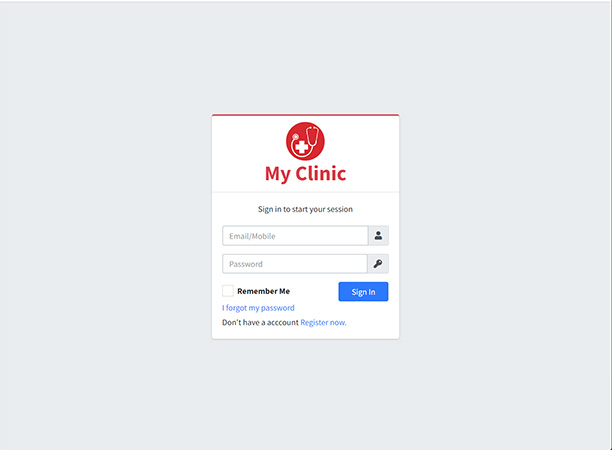Open the I forgot my password link
The height and width of the screenshot is (450, 612).
258,308
